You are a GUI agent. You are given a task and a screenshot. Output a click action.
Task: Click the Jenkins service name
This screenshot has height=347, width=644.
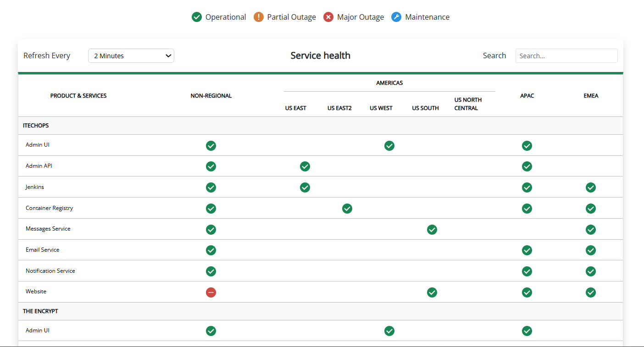click(x=34, y=187)
